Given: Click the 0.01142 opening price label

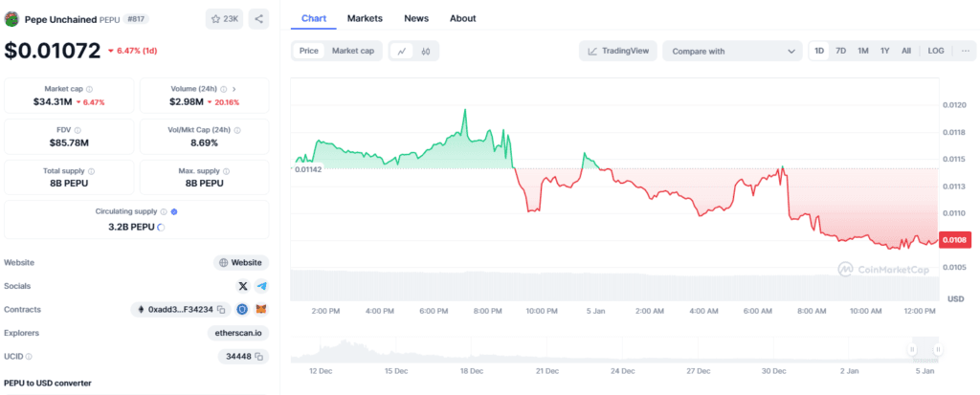Looking at the screenshot, I should [x=308, y=169].
